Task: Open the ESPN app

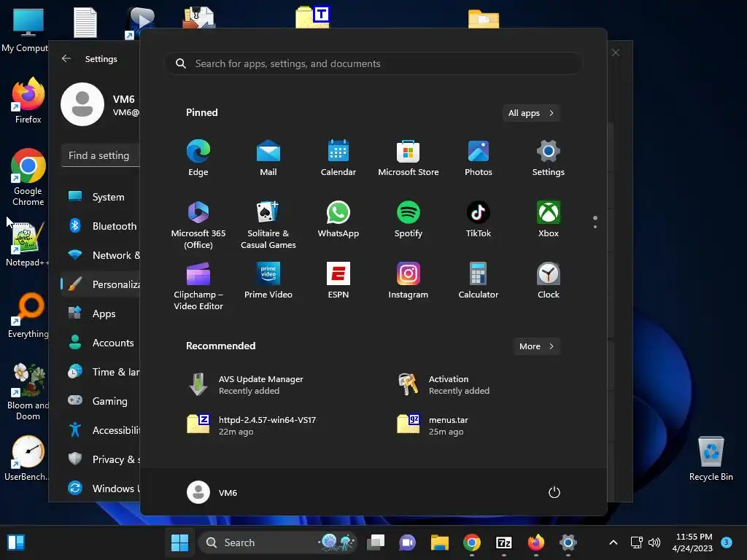Action: pyautogui.click(x=338, y=281)
